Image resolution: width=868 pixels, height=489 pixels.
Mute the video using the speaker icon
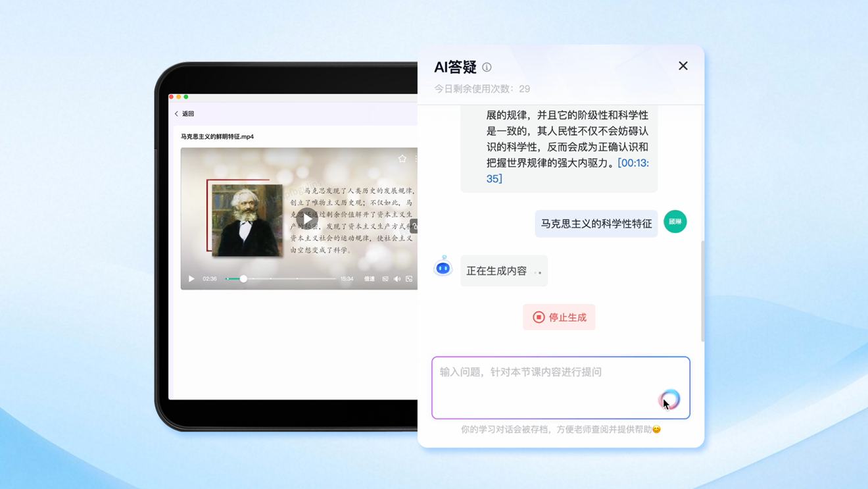coord(397,279)
